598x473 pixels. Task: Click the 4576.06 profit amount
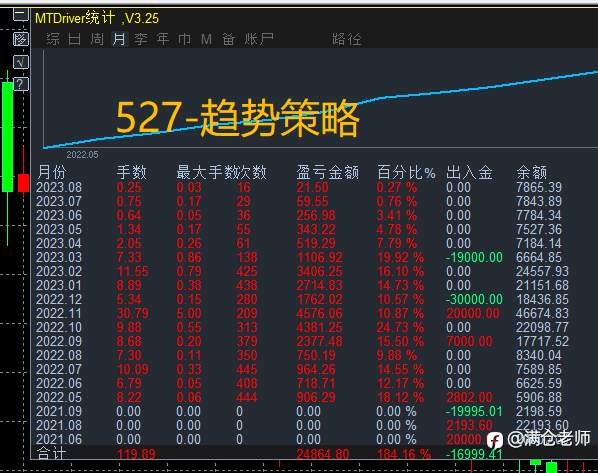pyautogui.click(x=320, y=314)
